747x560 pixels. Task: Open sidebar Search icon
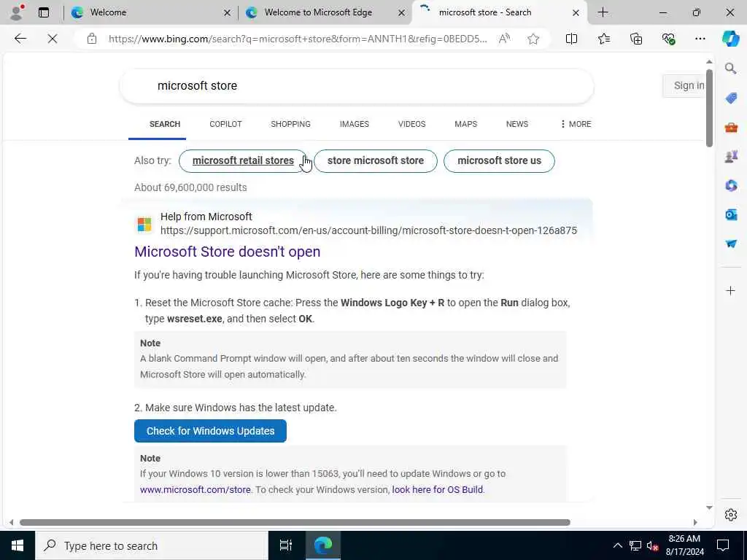pyautogui.click(x=731, y=69)
